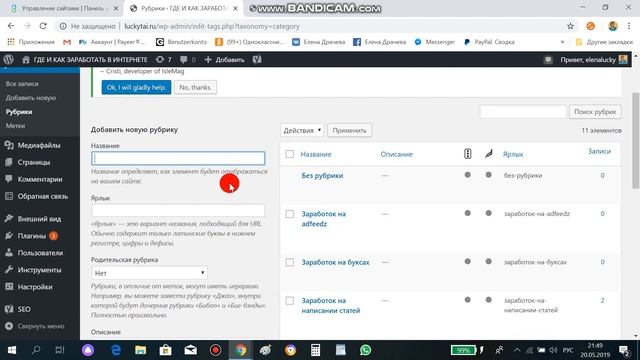This screenshot has width=640, height=360.
Task: Open Заработок на буксах category link
Action: tap(335, 262)
